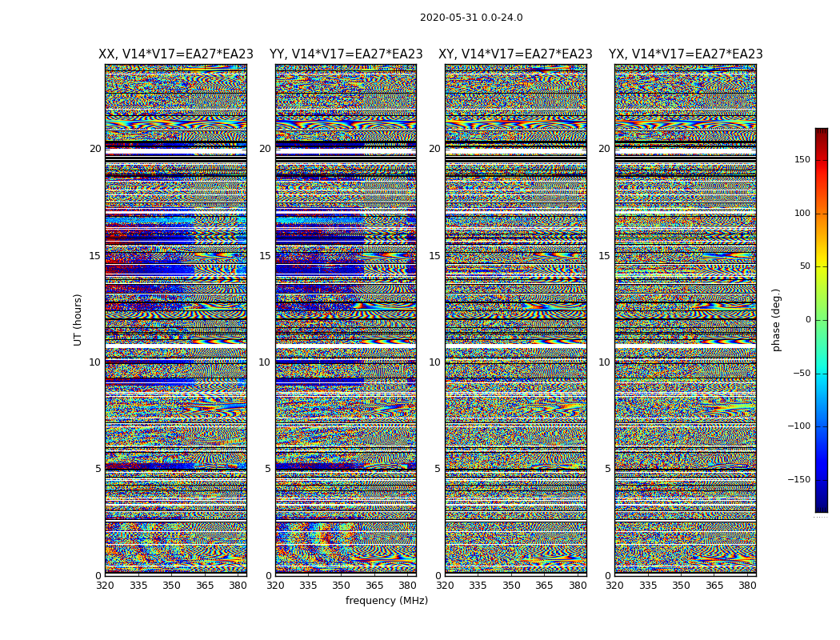The height and width of the screenshot is (640, 840).
Task: Click the "335" frequency tick under XY panel
Action: tap(478, 586)
